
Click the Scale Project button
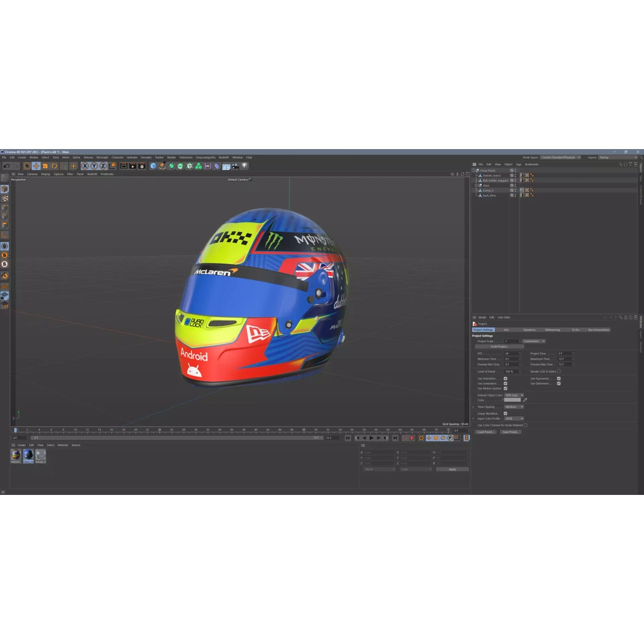pos(500,346)
